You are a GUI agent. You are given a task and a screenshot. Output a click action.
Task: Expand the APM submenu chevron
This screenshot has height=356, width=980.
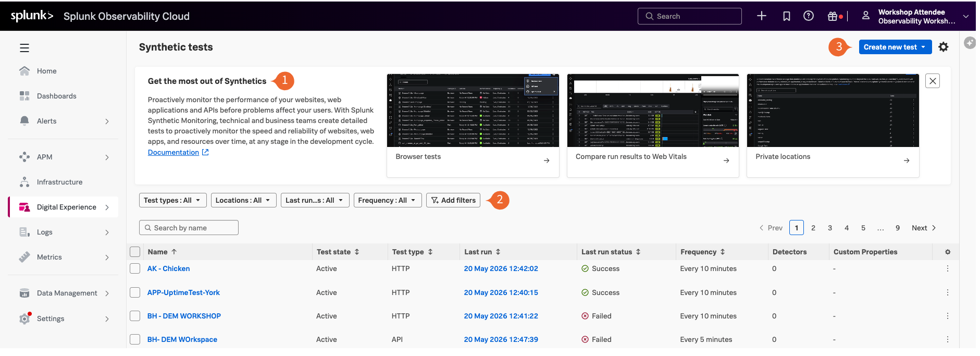click(107, 157)
